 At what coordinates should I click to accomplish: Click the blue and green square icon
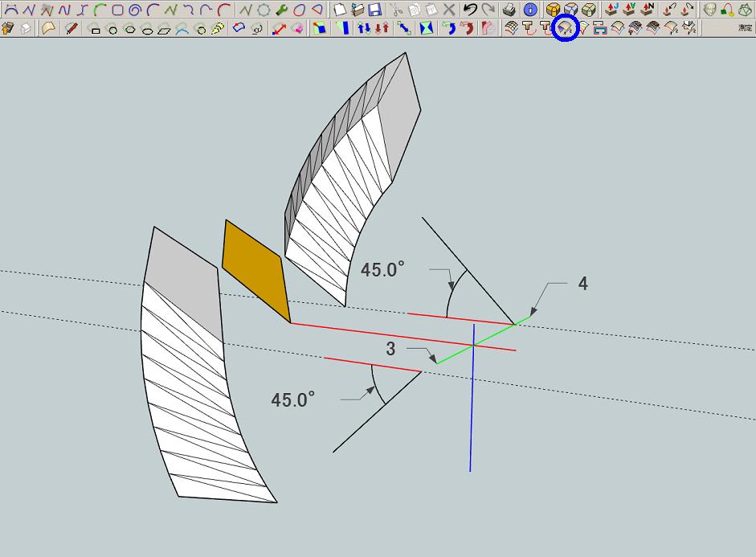pos(319,28)
